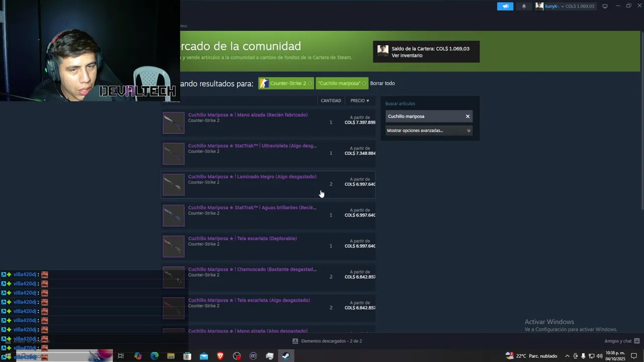Click the Steam taskbar icon
644x362 pixels.
pyautogui.click(x=285, y=356)
